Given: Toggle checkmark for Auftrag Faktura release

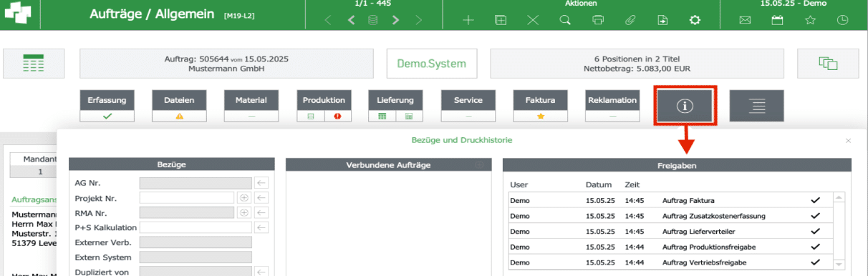Looking at the screenshot, I should 815,200.
